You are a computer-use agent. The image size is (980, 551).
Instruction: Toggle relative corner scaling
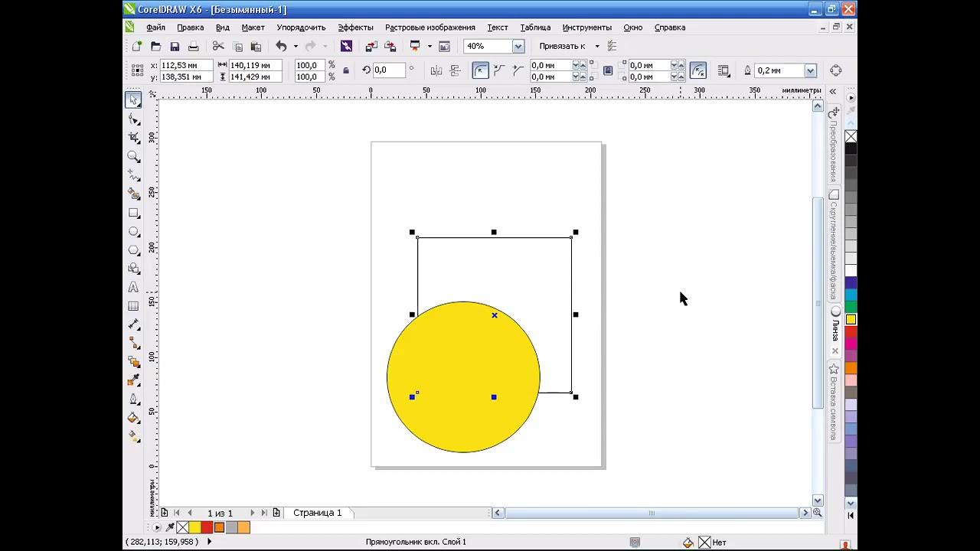click(x=697, y=70)
